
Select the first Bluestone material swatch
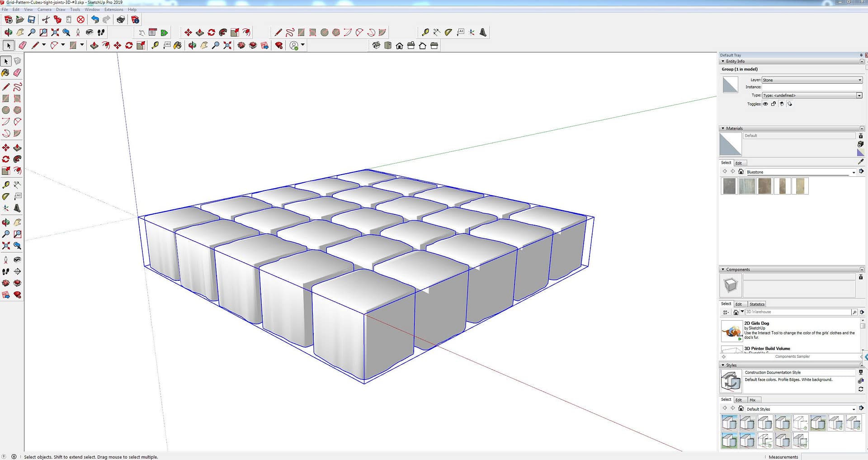729,186
